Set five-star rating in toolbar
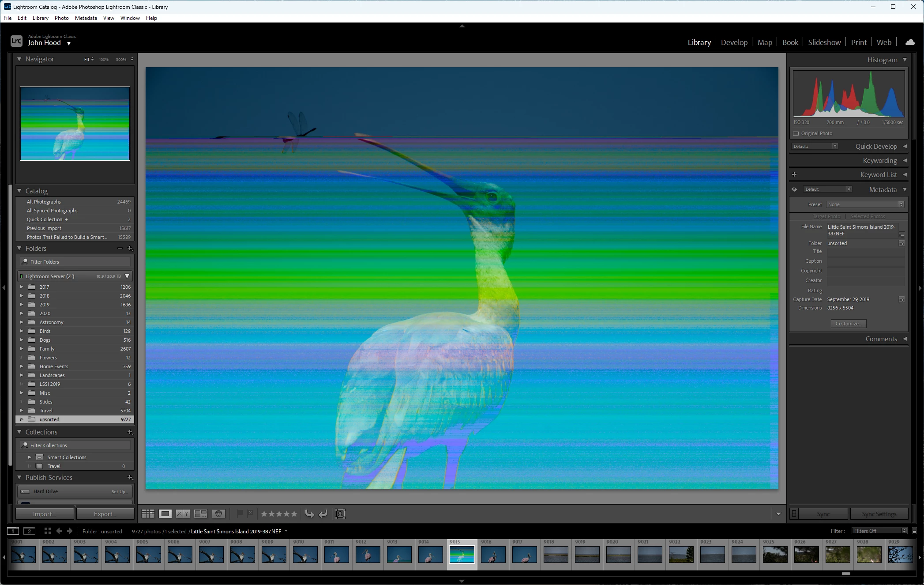 click(x=294, y=513)
